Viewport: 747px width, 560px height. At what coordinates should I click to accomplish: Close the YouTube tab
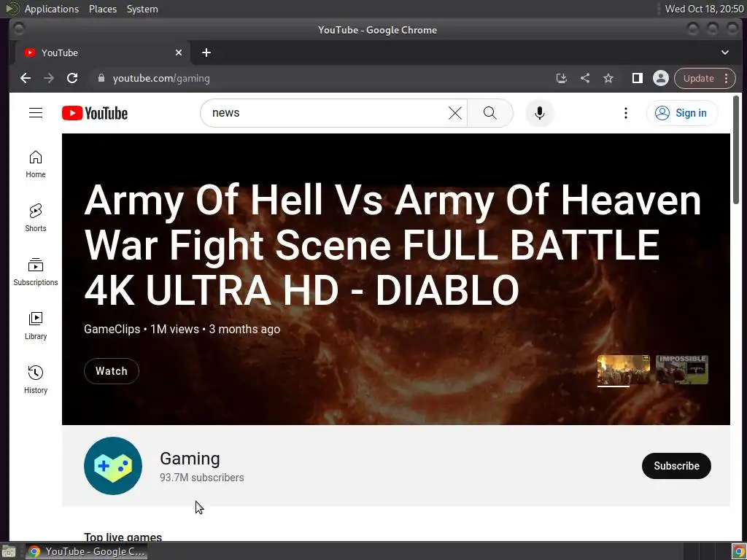pyautogui.click(x=179, y=52)
